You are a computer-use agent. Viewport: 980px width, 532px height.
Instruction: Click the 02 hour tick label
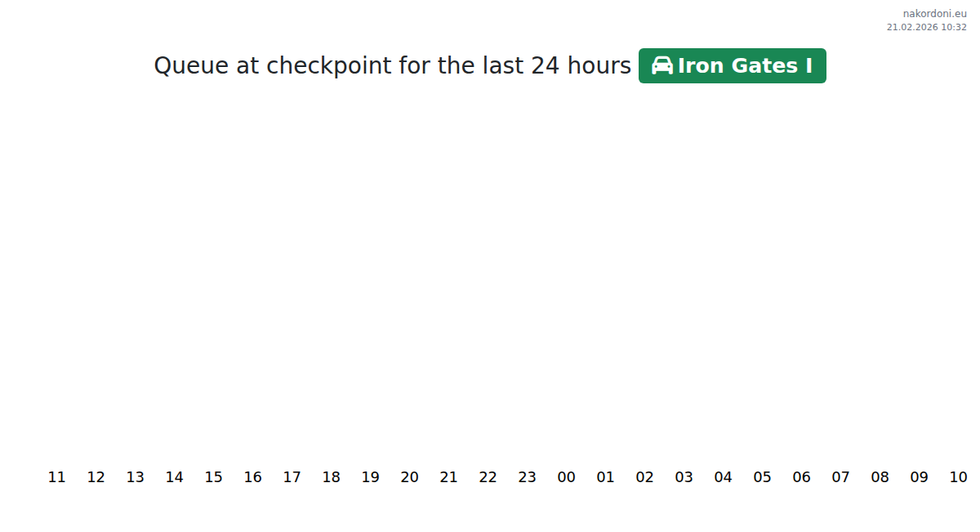[644, 477]
